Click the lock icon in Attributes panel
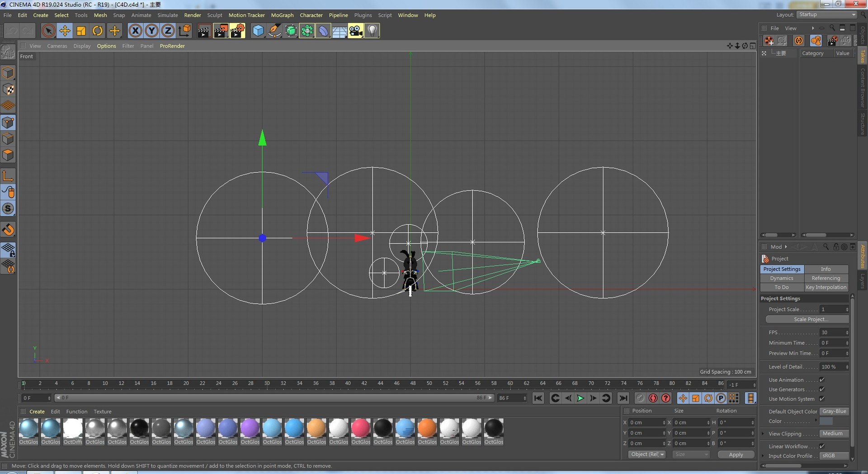The height and width of the screenshot is (474, 868). point(836,247)
